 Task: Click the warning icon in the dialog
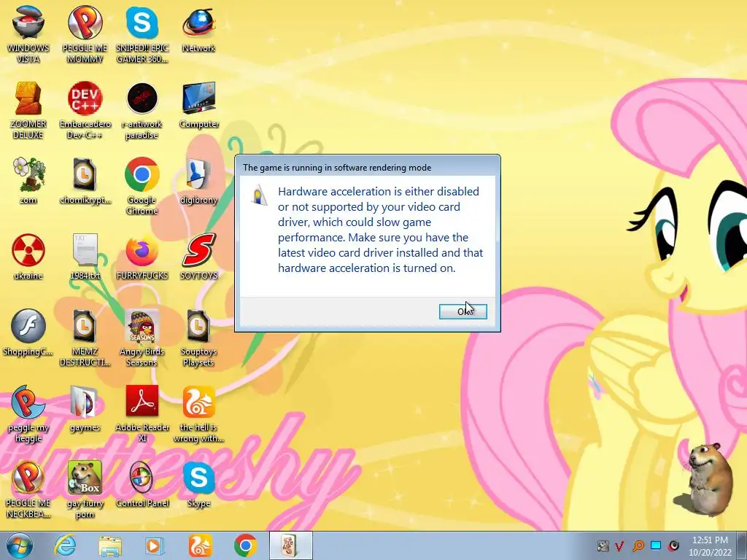(260, 195)
